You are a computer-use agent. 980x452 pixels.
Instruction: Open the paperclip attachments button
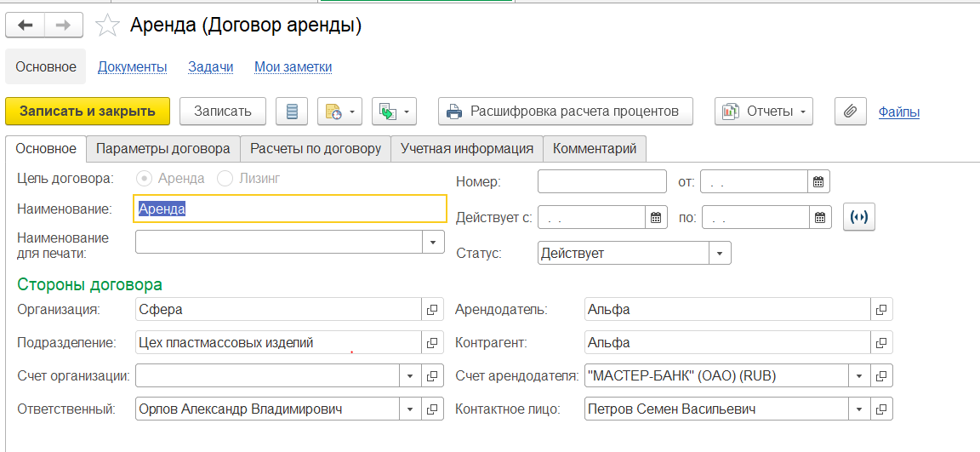[850, 112]
